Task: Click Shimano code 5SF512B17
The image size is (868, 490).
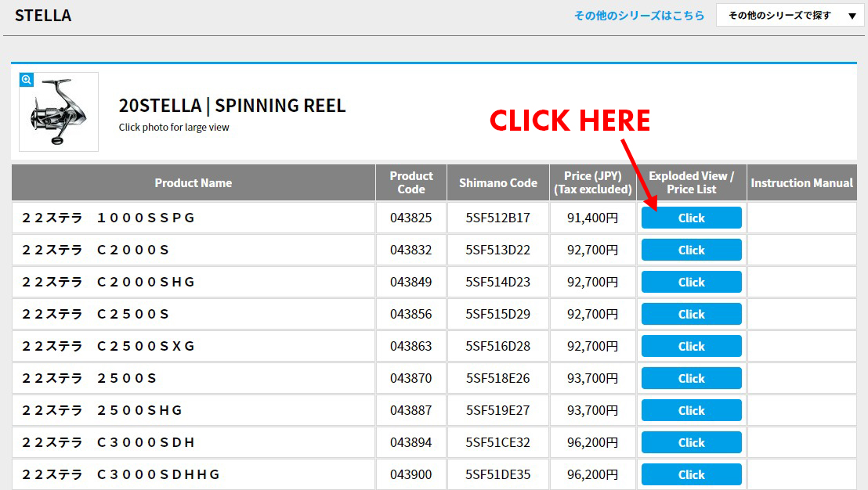Action: coord(497,218)
